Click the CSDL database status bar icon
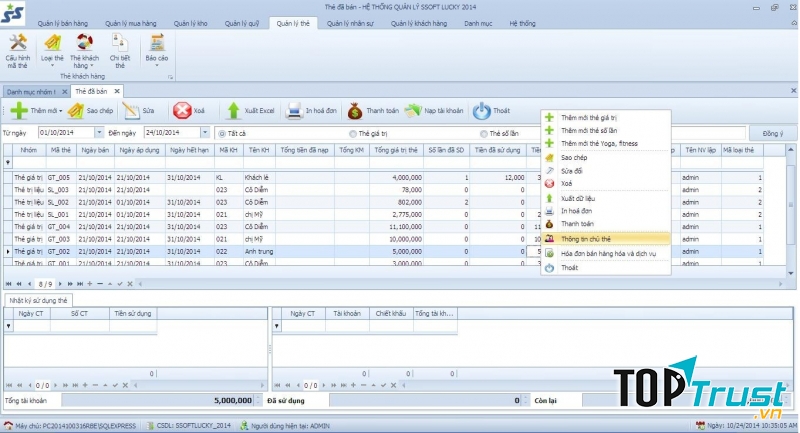 point(150,425)
